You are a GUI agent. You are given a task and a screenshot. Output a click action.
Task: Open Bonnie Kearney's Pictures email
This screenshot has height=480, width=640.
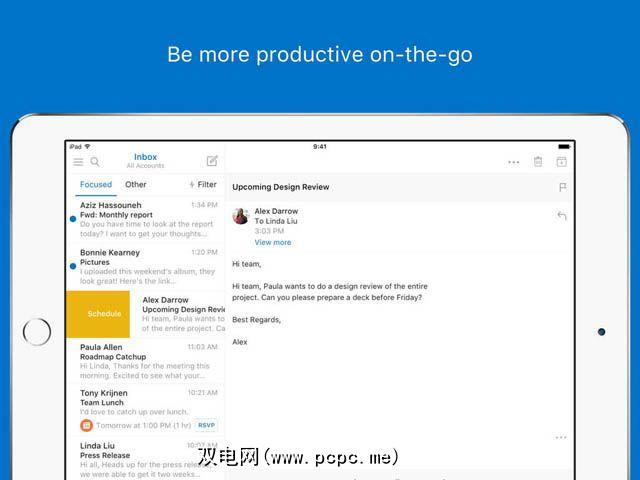pos(145,267)
